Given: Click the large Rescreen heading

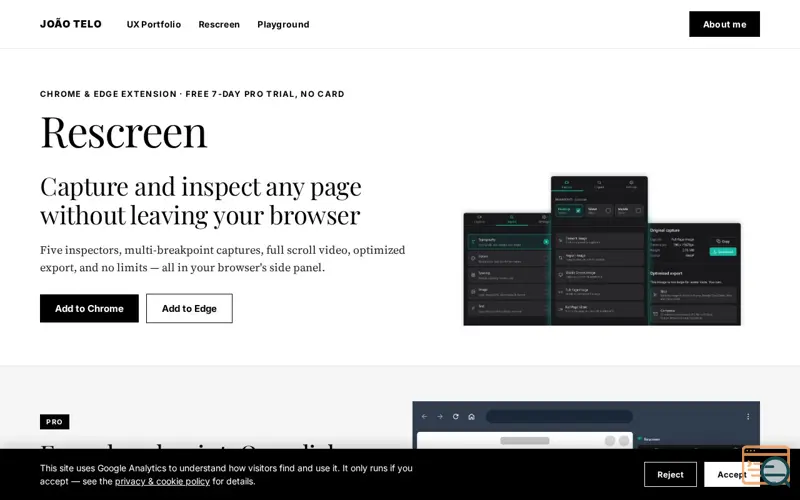Looking at the screenshot, I should point(123,132).
